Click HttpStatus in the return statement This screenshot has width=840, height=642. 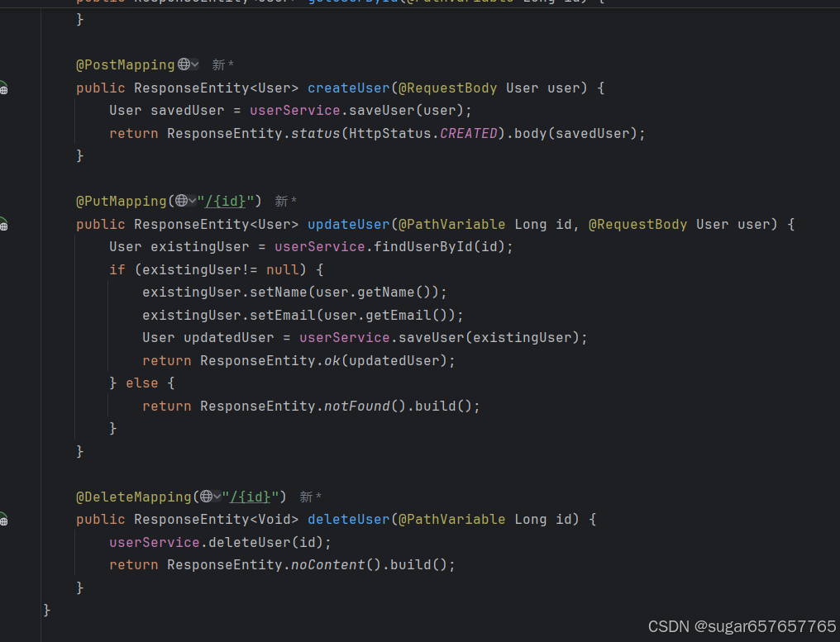pos(390,133)
